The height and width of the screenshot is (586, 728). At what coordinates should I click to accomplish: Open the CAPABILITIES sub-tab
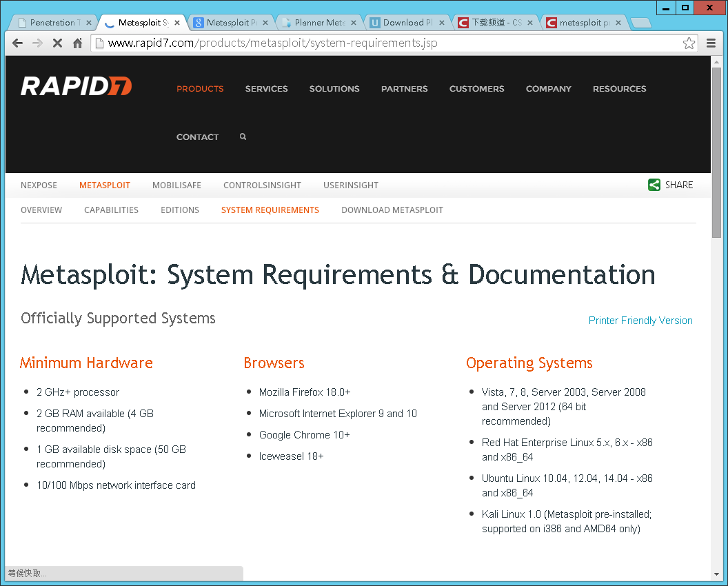pyautogui.click(x=112, y=210)
